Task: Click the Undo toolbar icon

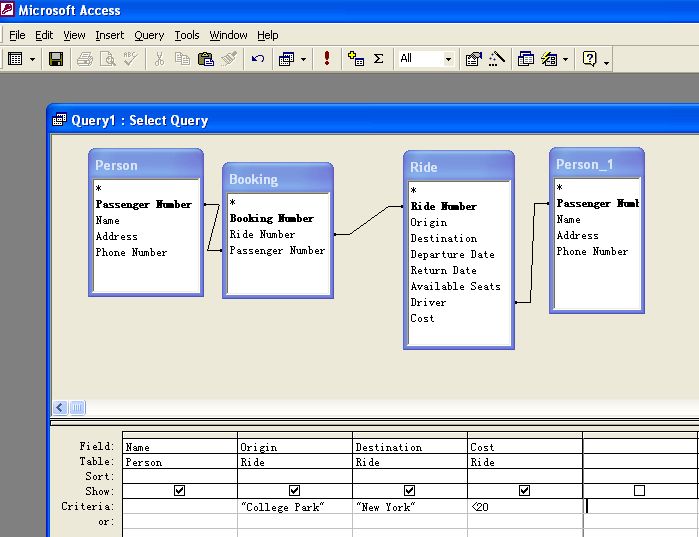Action: 258,59
